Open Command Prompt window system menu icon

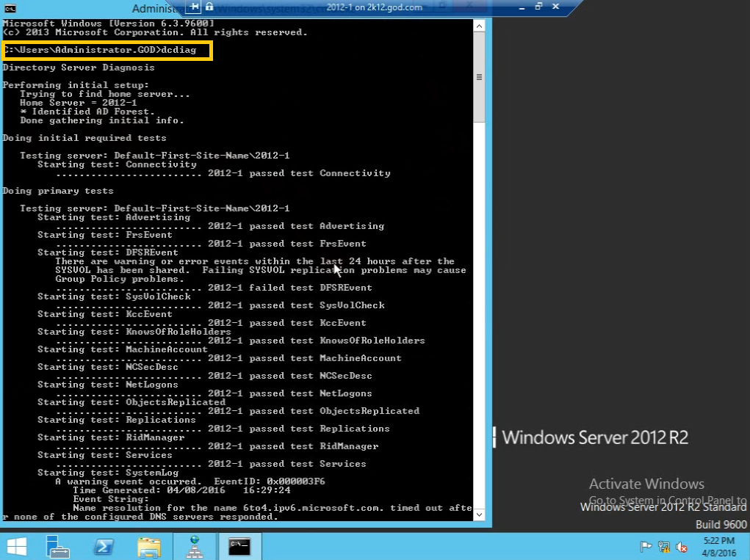[10, 9]
